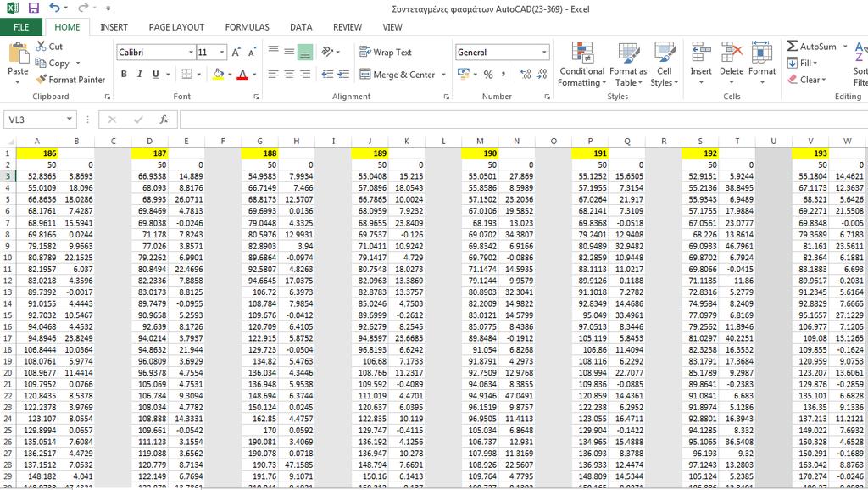Click the Save icon in quick access toolbar

pos(34,8)
